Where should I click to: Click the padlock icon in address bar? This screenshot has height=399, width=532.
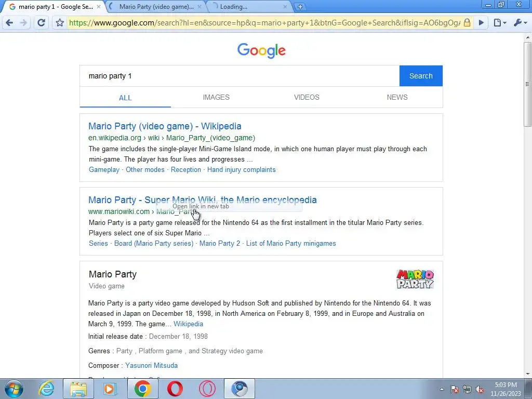467,23
